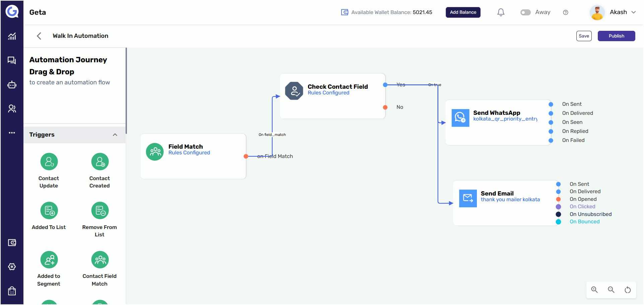The height and width of the screenshot is (305, 644).
Task: Open the store bag sidebar icon
Action: pos(12,291)
